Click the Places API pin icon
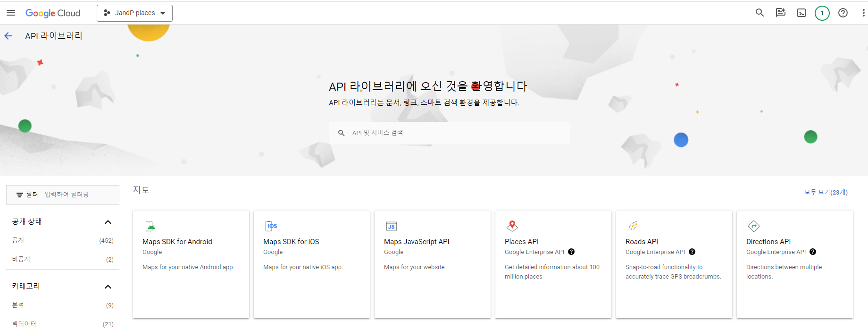868x331 pixels. tap(512, 226)
